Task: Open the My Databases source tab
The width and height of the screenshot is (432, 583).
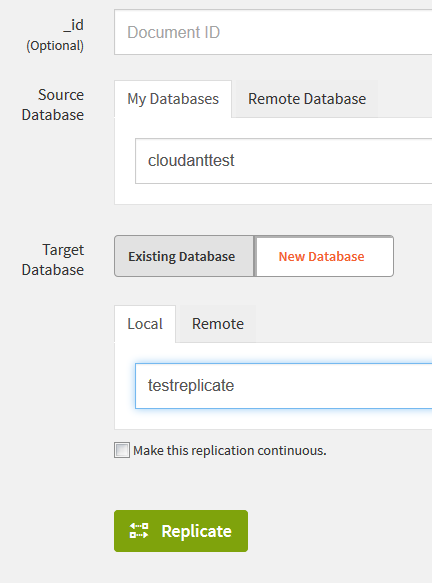Action: coord(173,99)
